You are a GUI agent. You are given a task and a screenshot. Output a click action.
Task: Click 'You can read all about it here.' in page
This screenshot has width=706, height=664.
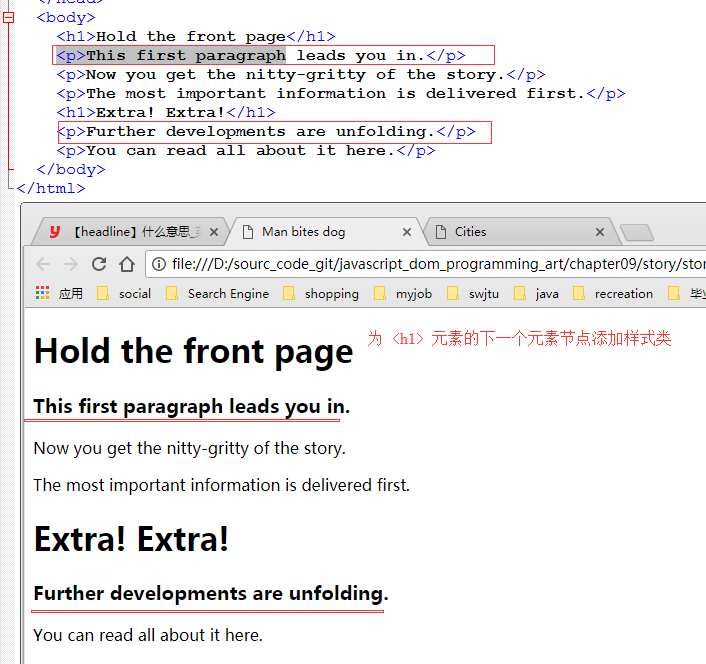148,635
